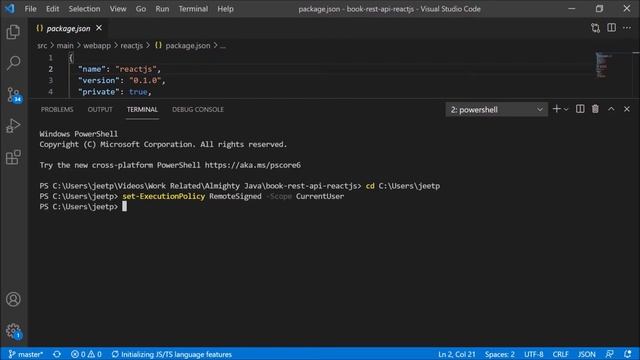Click the Open Changes icon in editor toolbar

(596, 28)
